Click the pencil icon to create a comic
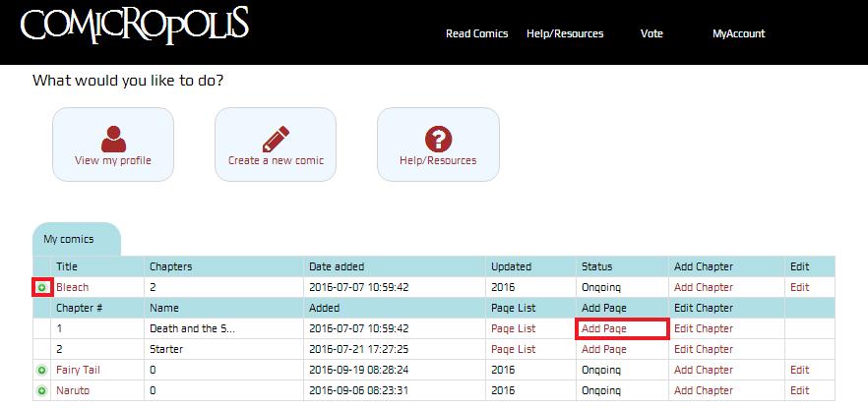The width and height of the screenshot is (868, 408). (x=276, y=139)
